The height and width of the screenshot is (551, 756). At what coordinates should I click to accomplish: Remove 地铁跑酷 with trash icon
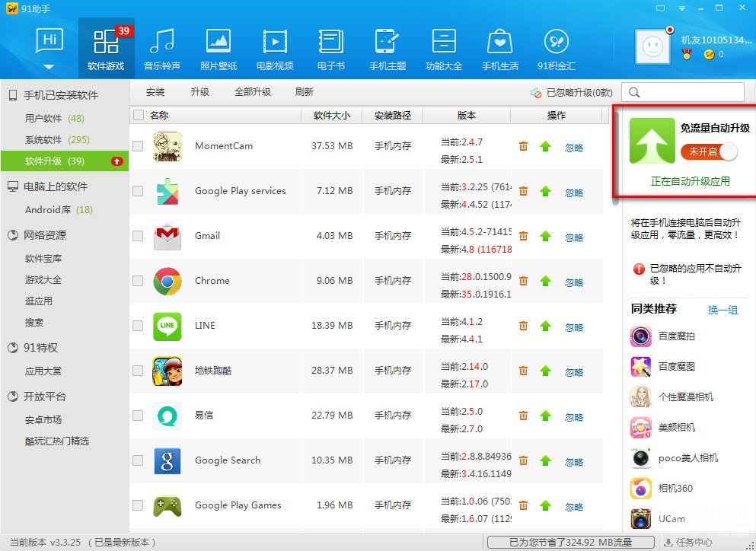(x=523, y=370)
